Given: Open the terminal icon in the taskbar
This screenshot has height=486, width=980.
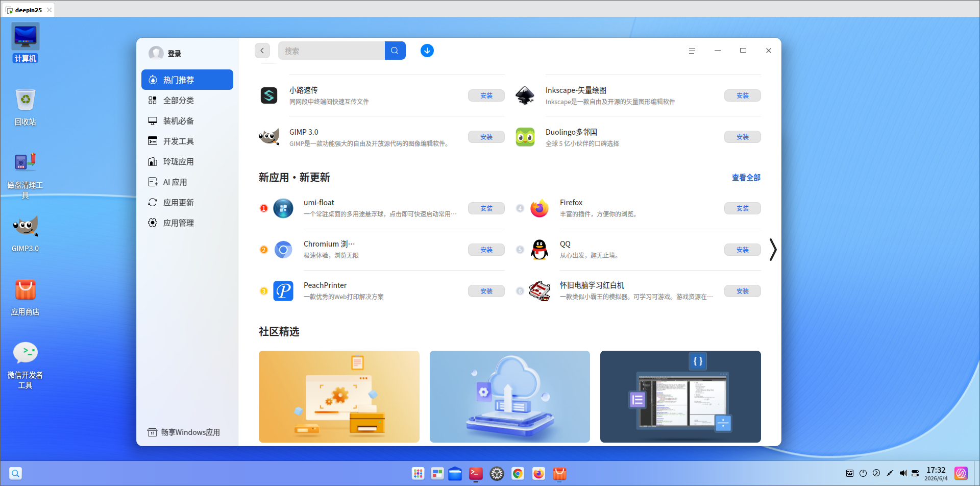Looking at the screenshot, I should (476, 474).
